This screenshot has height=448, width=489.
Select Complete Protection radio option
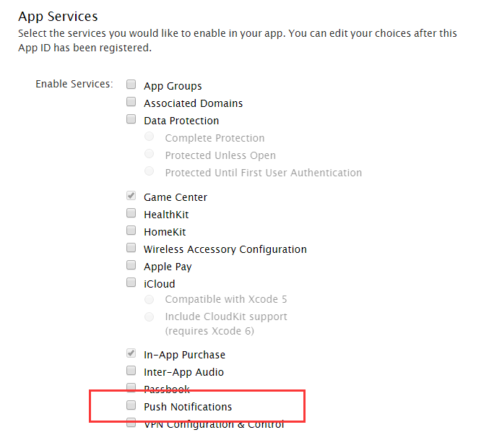pos(150,137)
